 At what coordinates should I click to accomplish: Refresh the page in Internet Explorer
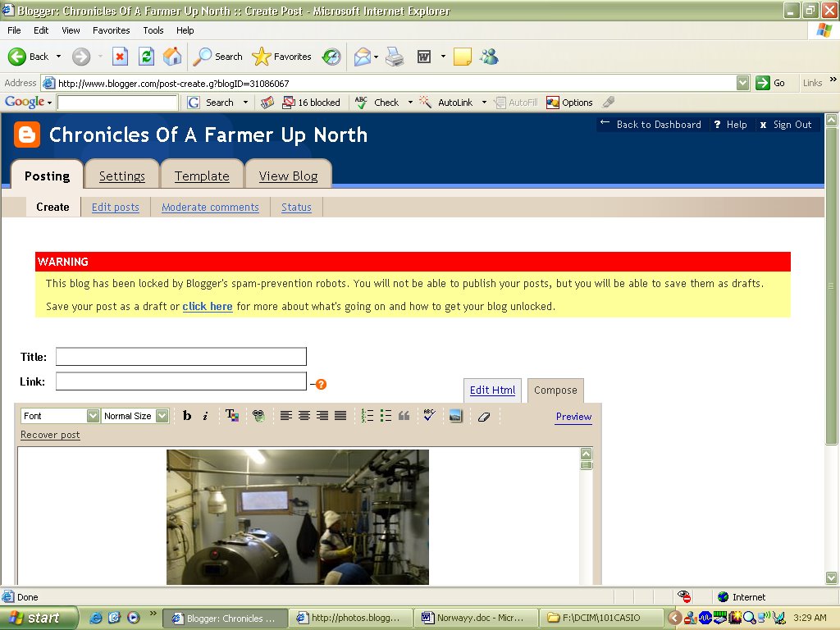coord(146,57)
